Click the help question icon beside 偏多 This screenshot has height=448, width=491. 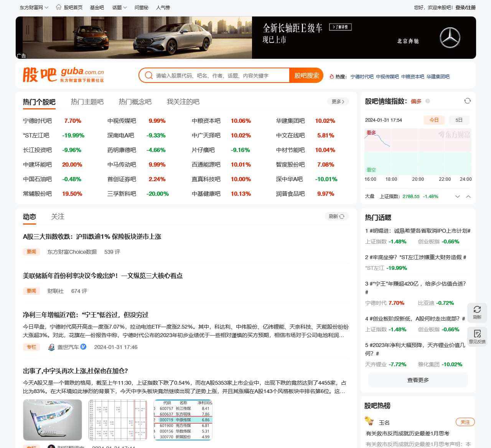(x=428, y=101)
